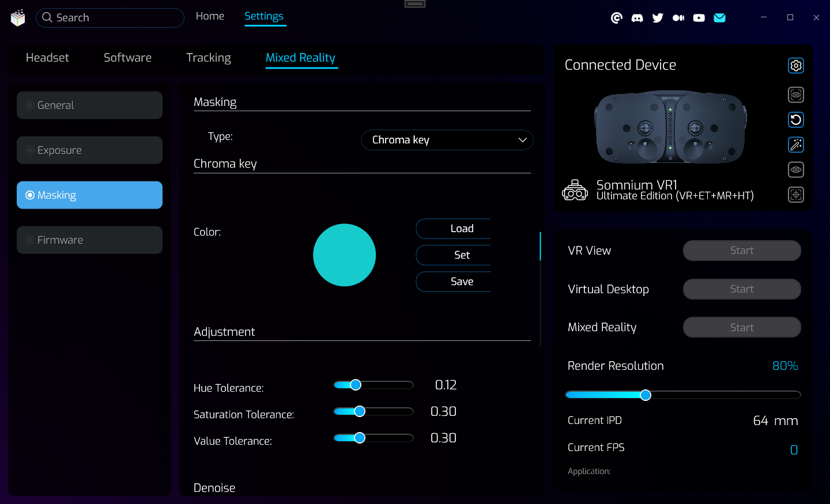Screen dimensions: 830x504
Task: Click the Application label
Action: [589, 471]
